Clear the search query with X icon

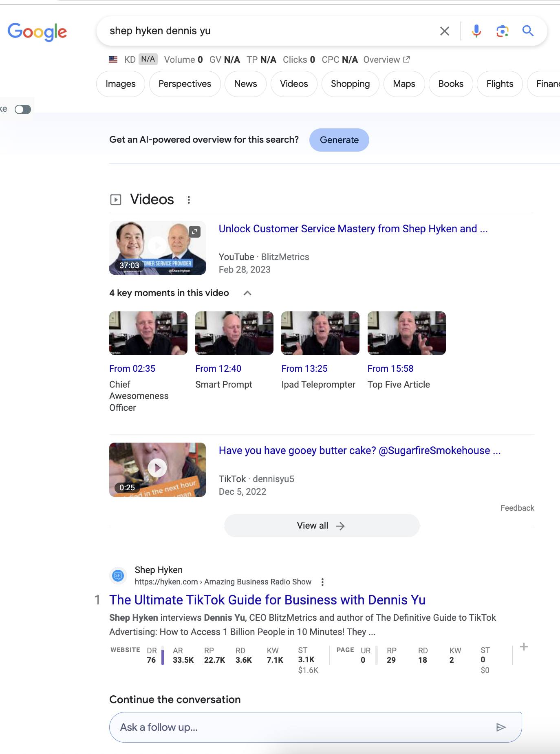(x=445, y=31)
